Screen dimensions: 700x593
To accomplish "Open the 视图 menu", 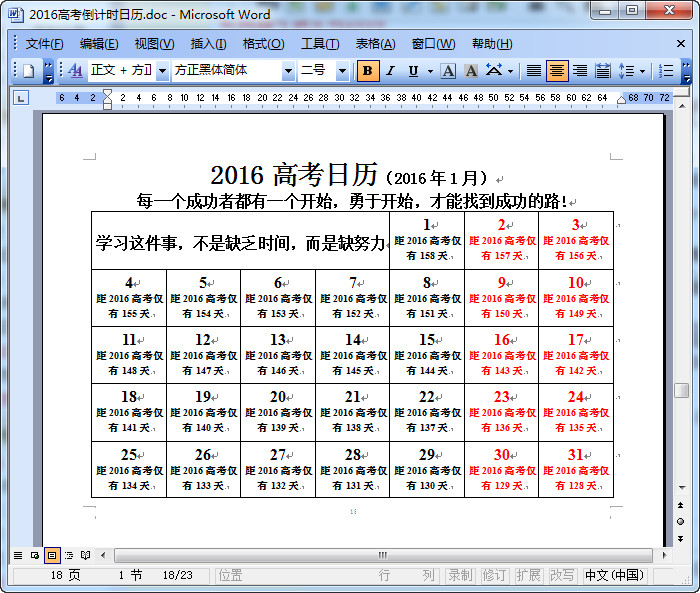I will tap(154, 44).
